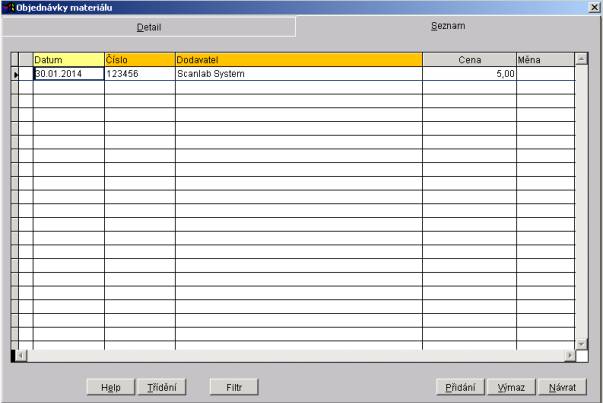The image size is (603, 403).
Task: Select the Scanlab System supplier cell
Action: click(298, 74)
